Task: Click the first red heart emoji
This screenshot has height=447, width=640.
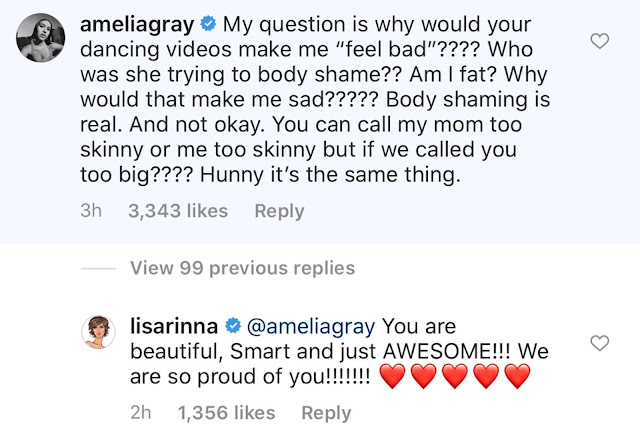Action: point(393,376)
